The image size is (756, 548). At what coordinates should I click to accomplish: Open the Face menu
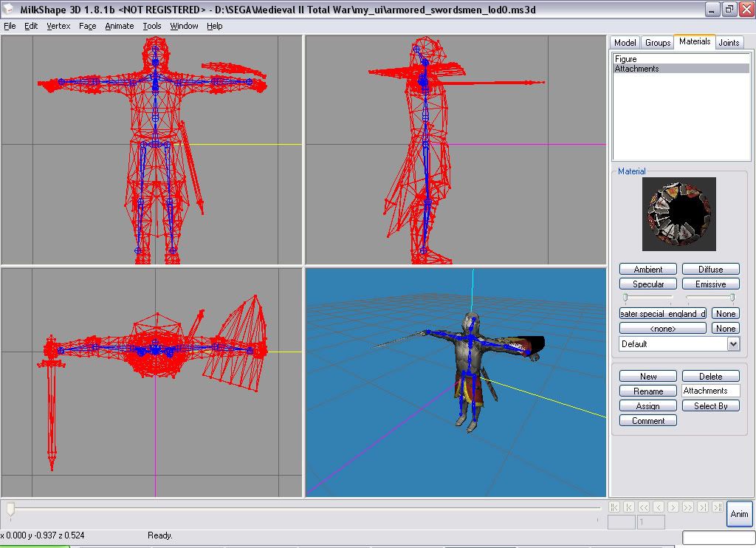pos(87,26)
